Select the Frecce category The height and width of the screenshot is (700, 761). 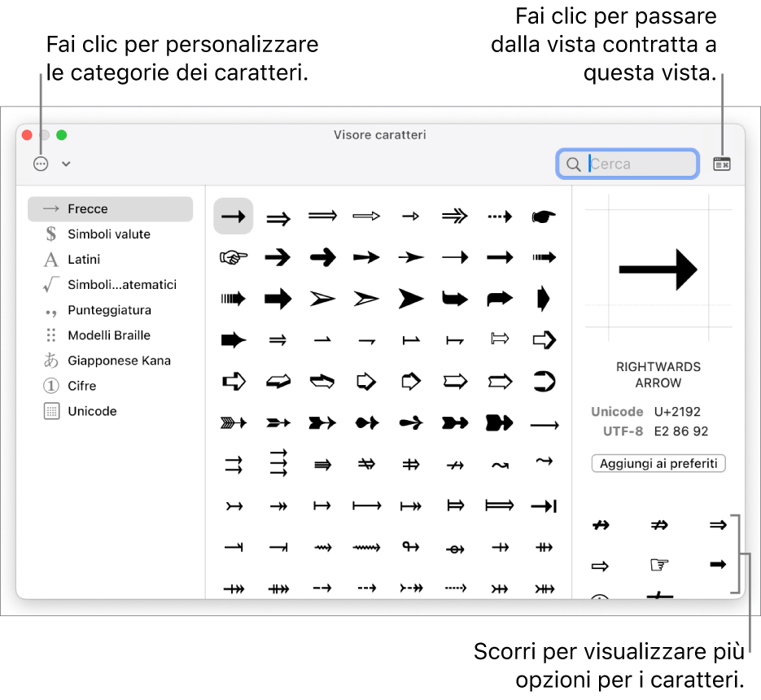click(110, 208)
